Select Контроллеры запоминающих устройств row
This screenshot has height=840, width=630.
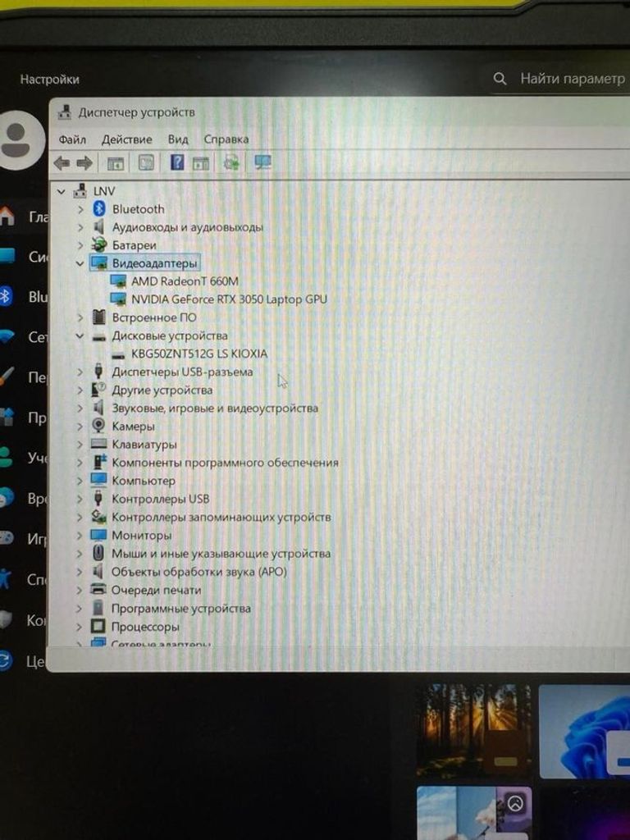221,517
